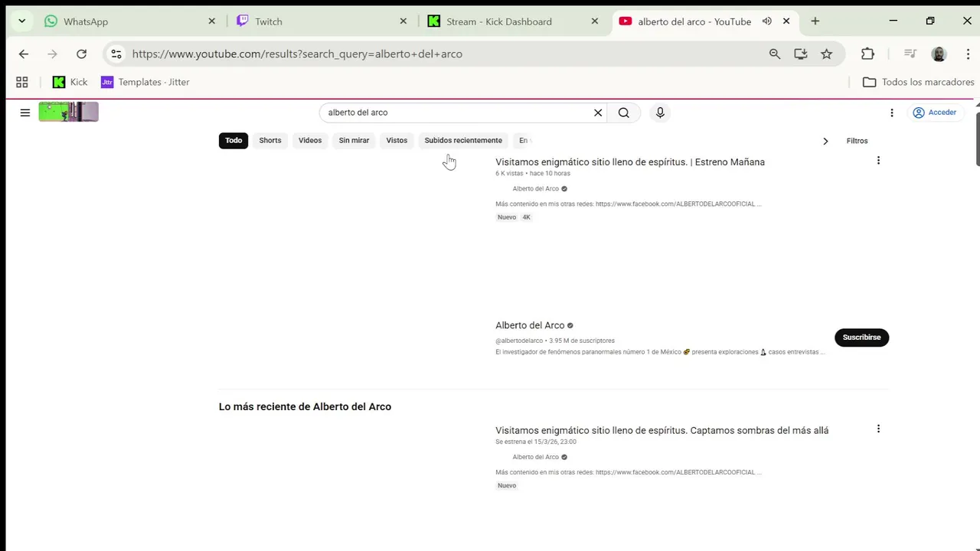Open the Chrome profile avatar
980x551 pixels.
point(939,54)
